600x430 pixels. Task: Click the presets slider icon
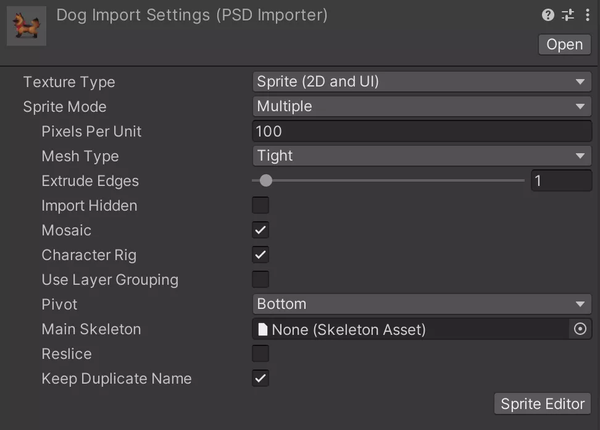tap(567, 15)
